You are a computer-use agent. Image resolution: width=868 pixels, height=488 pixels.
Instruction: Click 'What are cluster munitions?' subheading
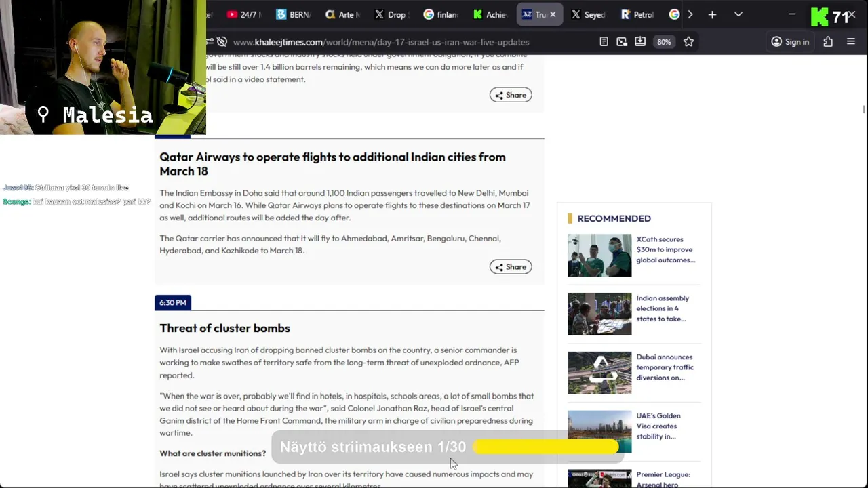(212, 453)
